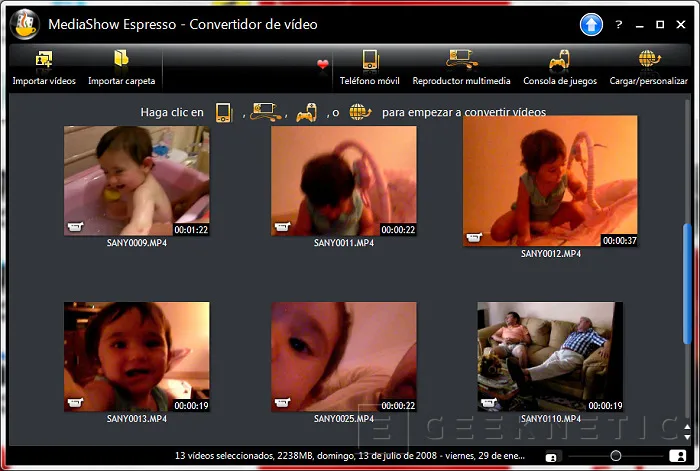Click the game controller icon in the hint line

[307, 112]
